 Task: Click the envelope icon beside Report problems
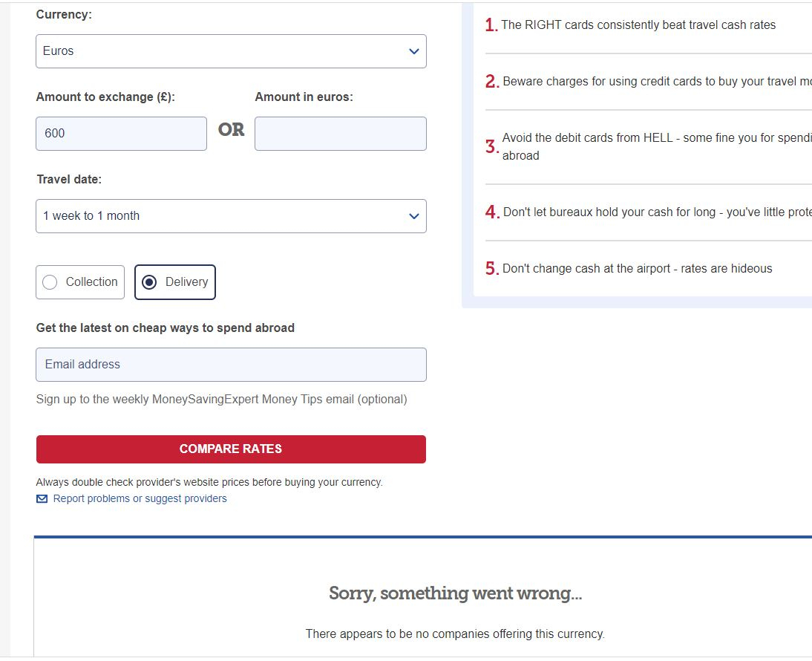(42, 499)
